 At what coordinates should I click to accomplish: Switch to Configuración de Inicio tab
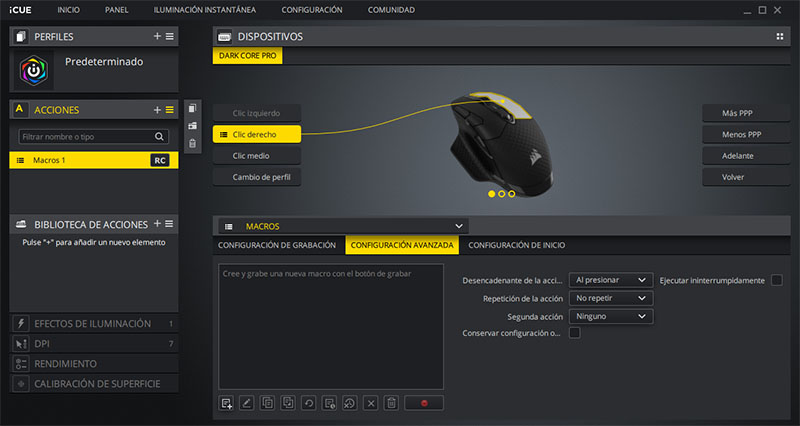(516, 245)
